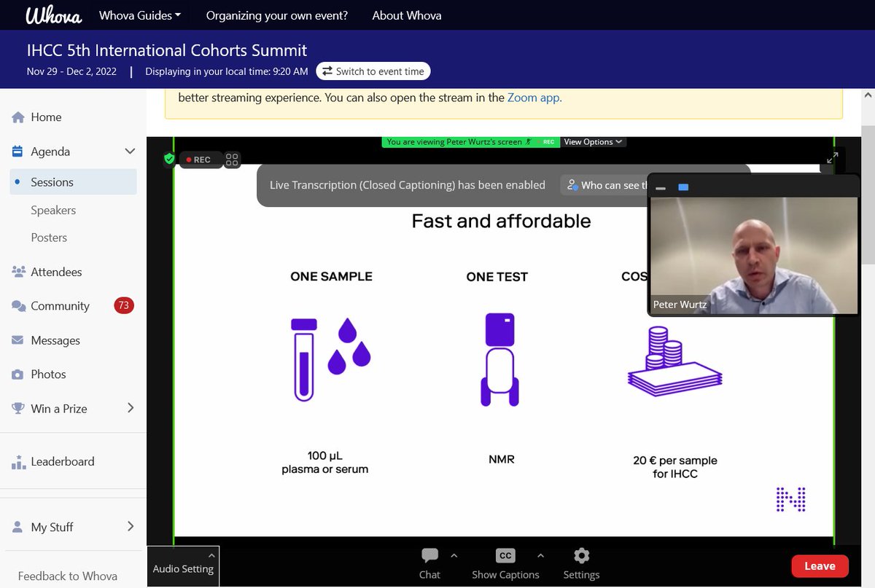Click the Messages envelope icon
The height and width of the screenshot is (588, 875).
18,340
